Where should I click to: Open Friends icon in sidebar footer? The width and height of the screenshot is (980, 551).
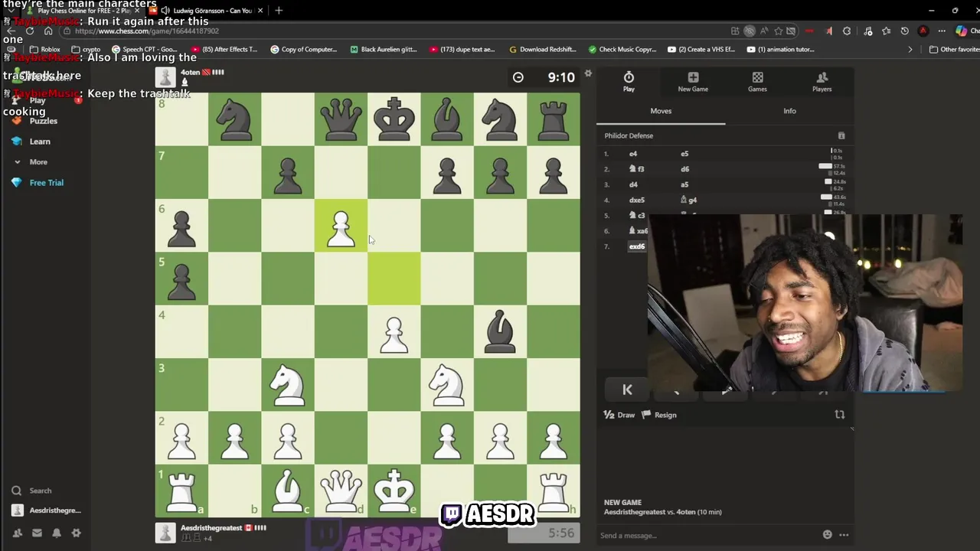coord(17,533)
